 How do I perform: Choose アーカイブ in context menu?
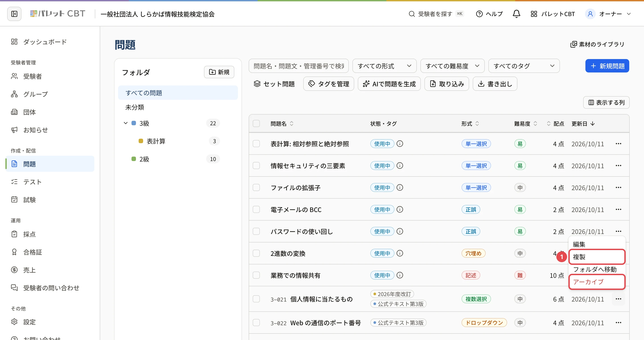tap(597, 282)
